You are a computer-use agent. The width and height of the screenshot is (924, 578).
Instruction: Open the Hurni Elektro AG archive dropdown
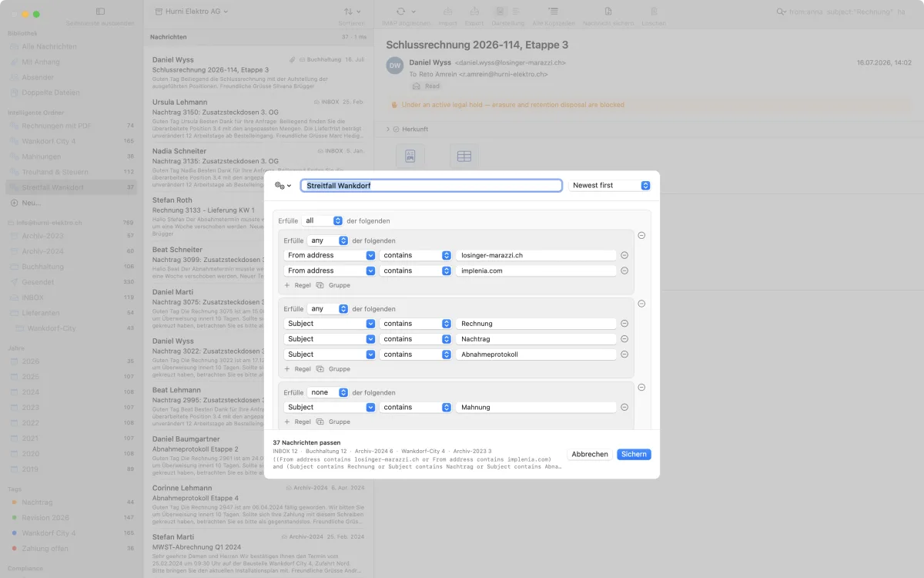click(191, 12)
